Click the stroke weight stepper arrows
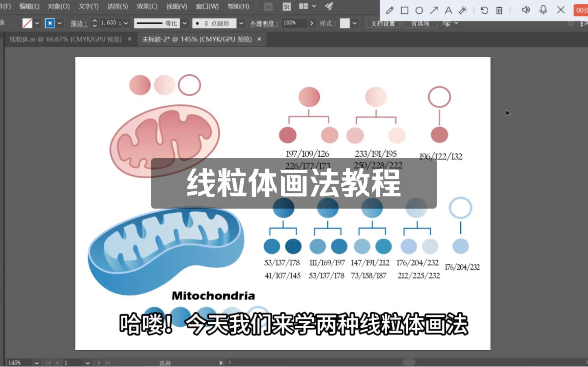 [94, 23]
